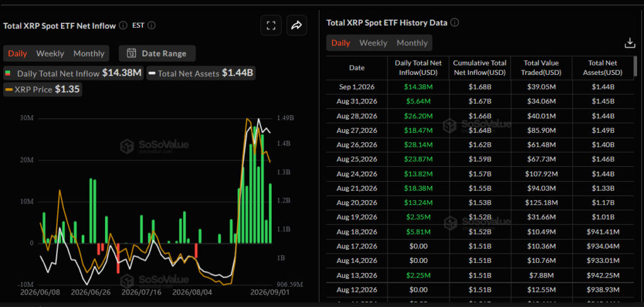Click Daily Total Net Inflow column header
Image resolution: width=644 pixels, height=307 pixels.
point(418,68)
